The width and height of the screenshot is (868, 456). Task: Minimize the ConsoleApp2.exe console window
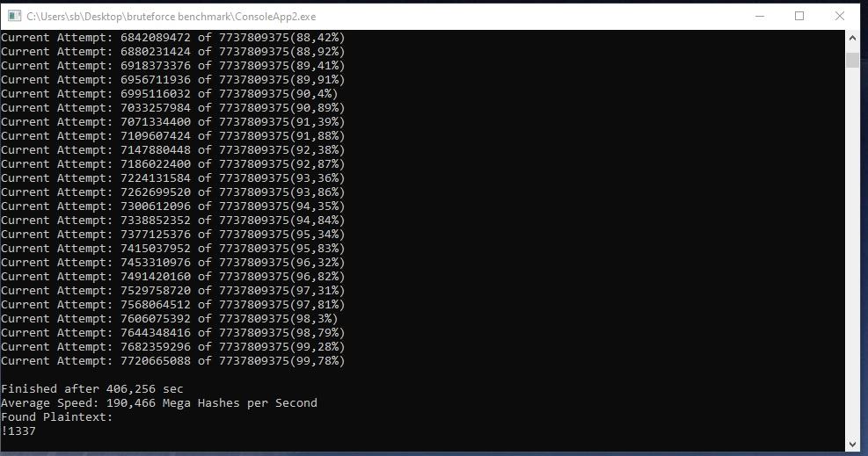coord(760,16)
